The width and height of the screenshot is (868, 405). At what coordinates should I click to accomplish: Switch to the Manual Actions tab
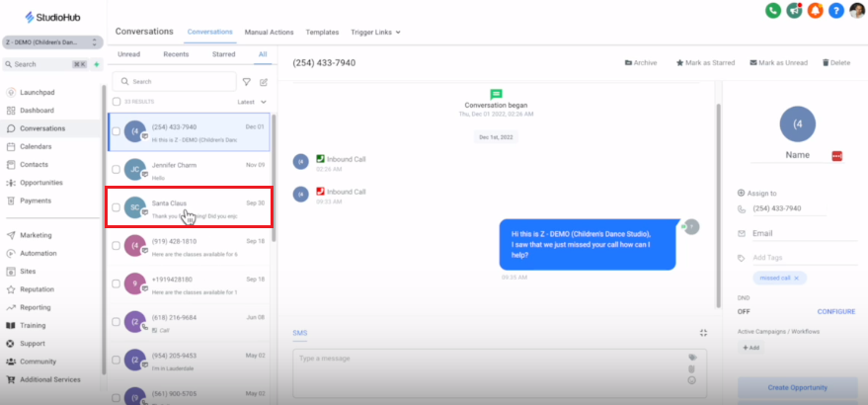[269, 33]
